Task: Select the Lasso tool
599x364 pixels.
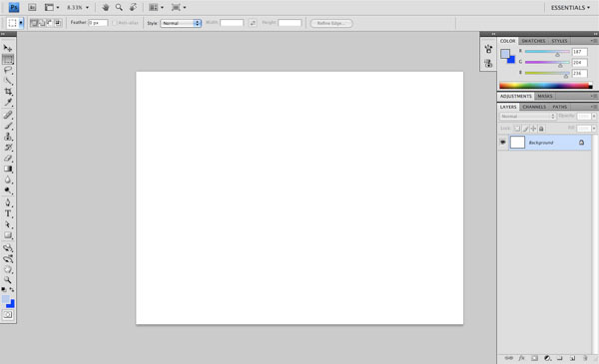Action: [8, 70]
